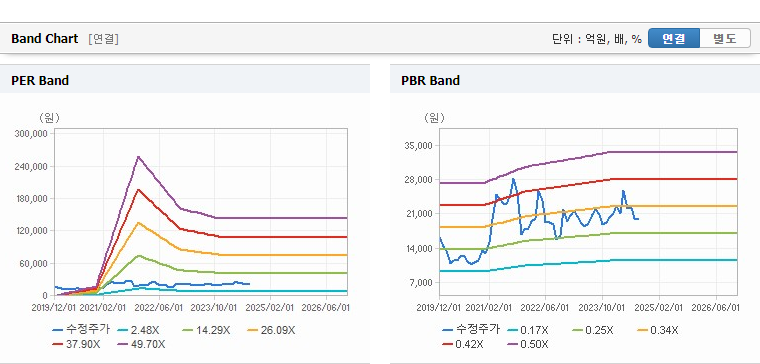
Task: Click 2021/02/01 date label under PBR chart
Action: tap(490, 308)
